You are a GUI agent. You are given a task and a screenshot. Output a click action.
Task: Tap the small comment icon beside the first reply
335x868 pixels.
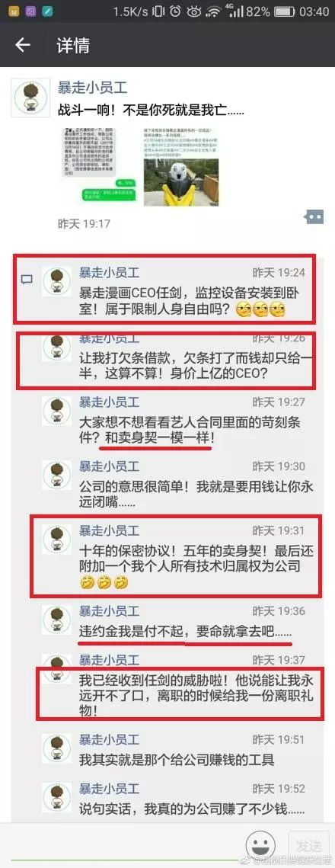[27, 280]
